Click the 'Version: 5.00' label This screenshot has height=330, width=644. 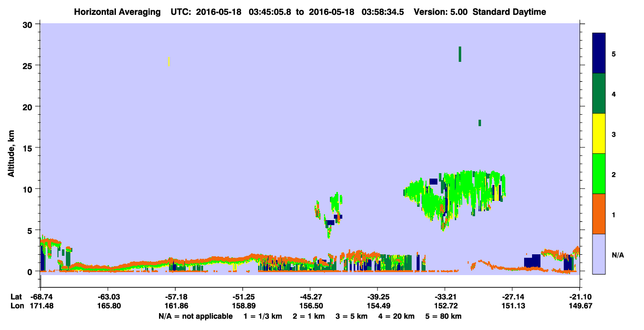(x=440, y=12)
